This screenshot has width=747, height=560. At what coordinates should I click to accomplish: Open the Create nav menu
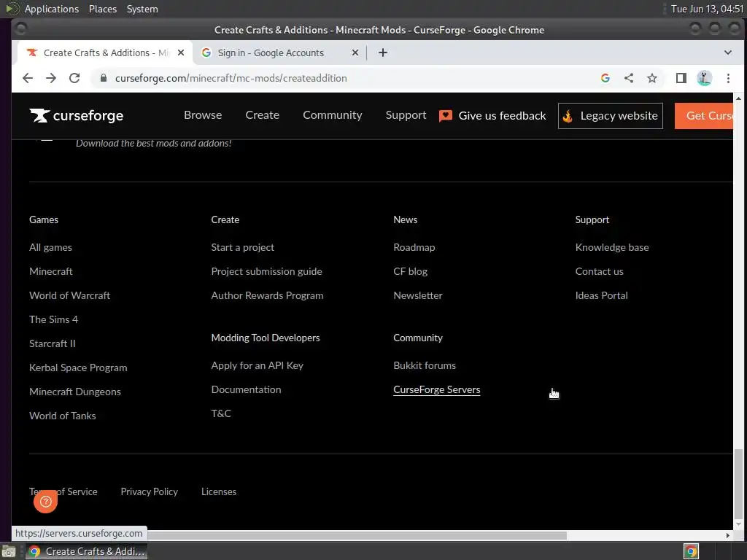(263, 115)
